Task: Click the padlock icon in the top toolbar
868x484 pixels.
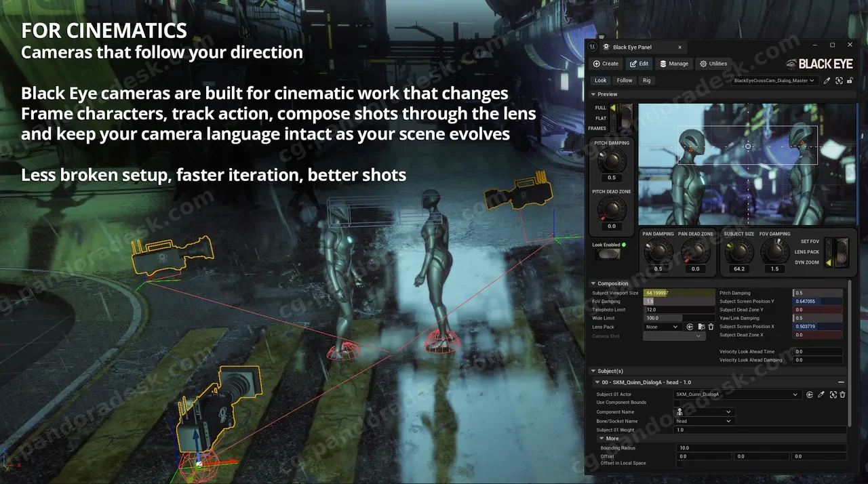Action: coord(850,81)
